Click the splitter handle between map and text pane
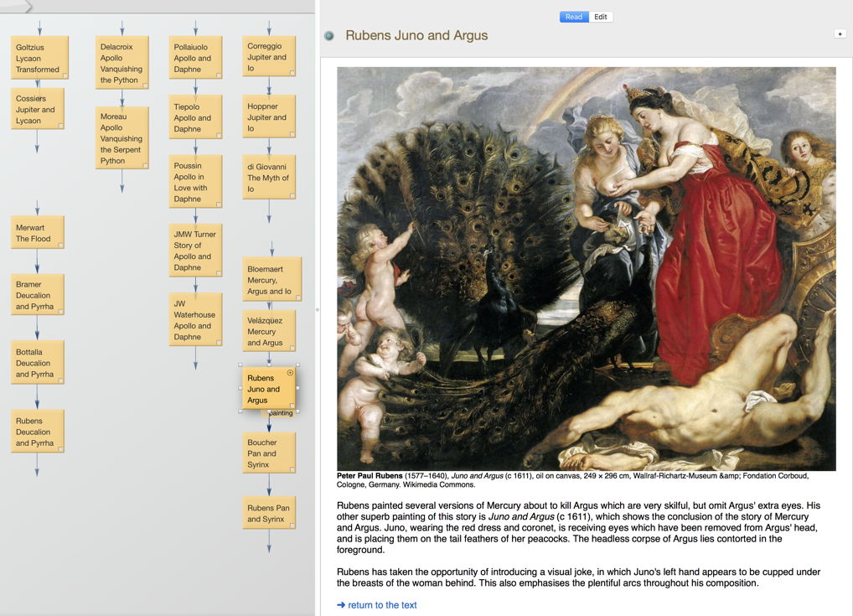853x616 pixels. coord(318,309)
